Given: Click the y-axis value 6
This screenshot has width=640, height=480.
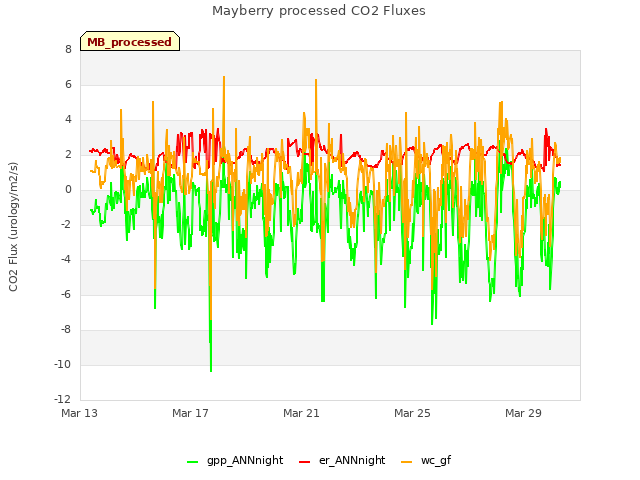Looking at the screenshot, I should (68, 85).
